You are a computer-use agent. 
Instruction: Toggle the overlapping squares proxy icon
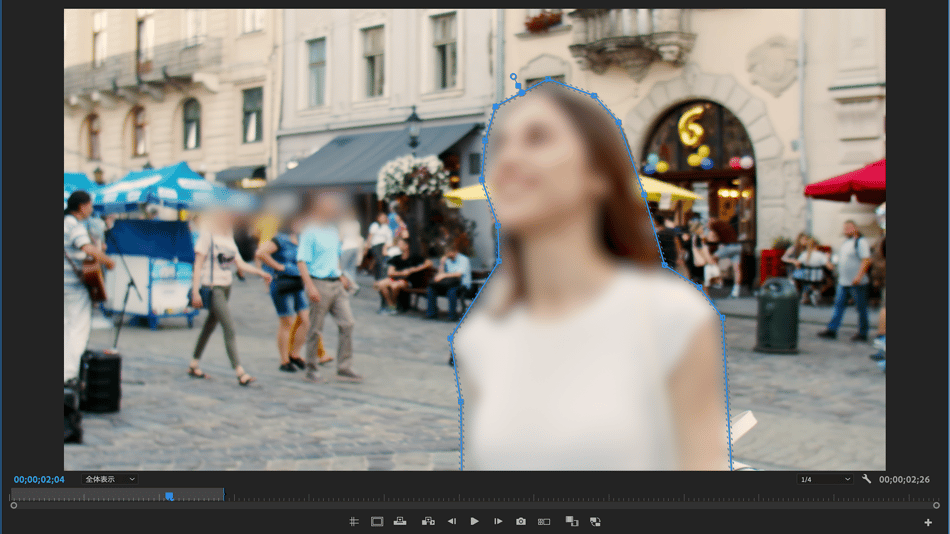pos(572,521)
